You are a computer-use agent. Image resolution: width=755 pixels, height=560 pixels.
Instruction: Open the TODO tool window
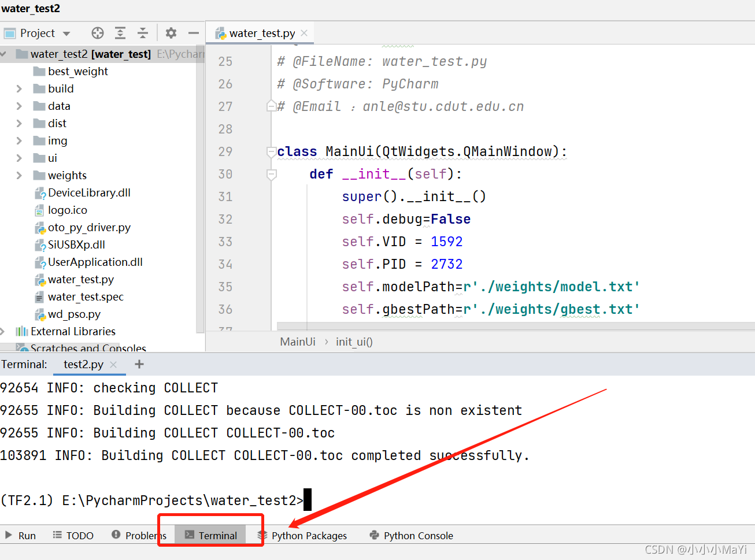(73, 536)
